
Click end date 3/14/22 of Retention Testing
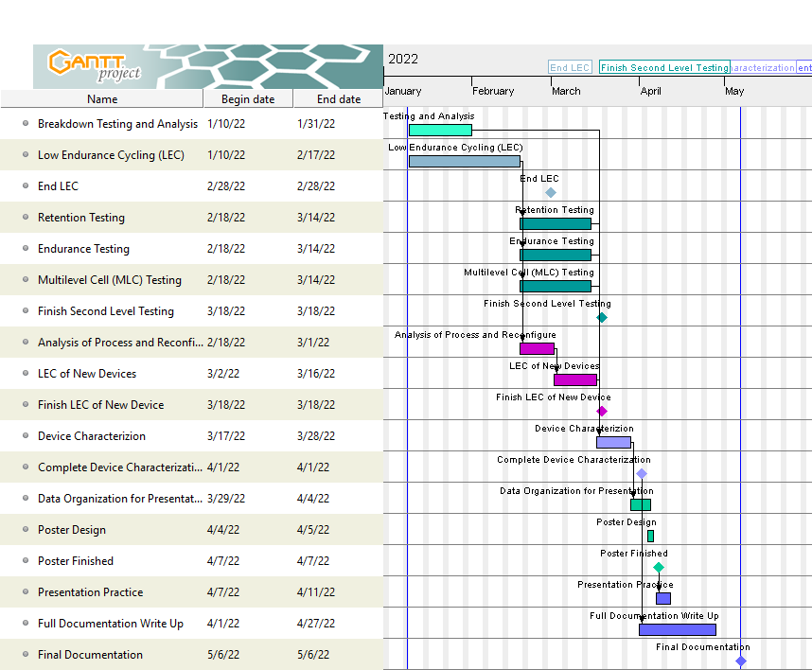click(316, 218)
